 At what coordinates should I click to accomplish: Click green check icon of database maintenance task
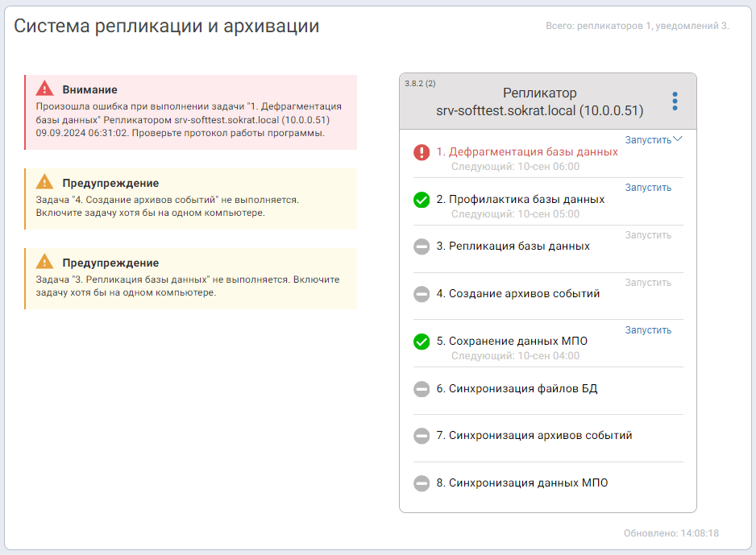422,200
